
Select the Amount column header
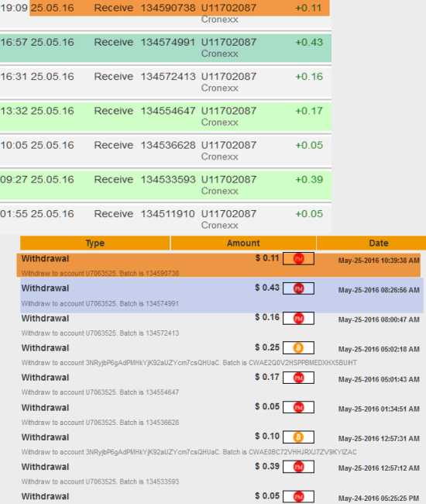pyautogui.click(x=243, y=243)
